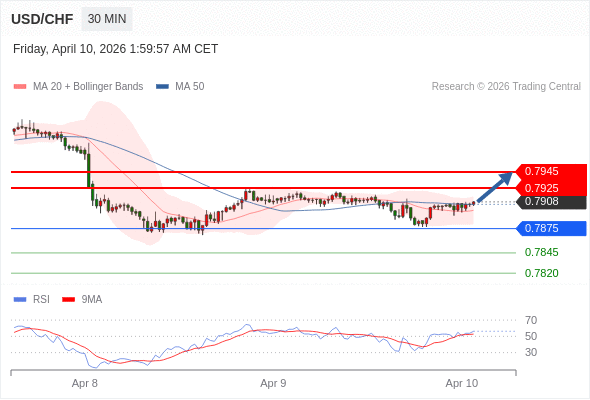
Task: Click the 0.7925 resistance price tag
Action: (551, 188)
